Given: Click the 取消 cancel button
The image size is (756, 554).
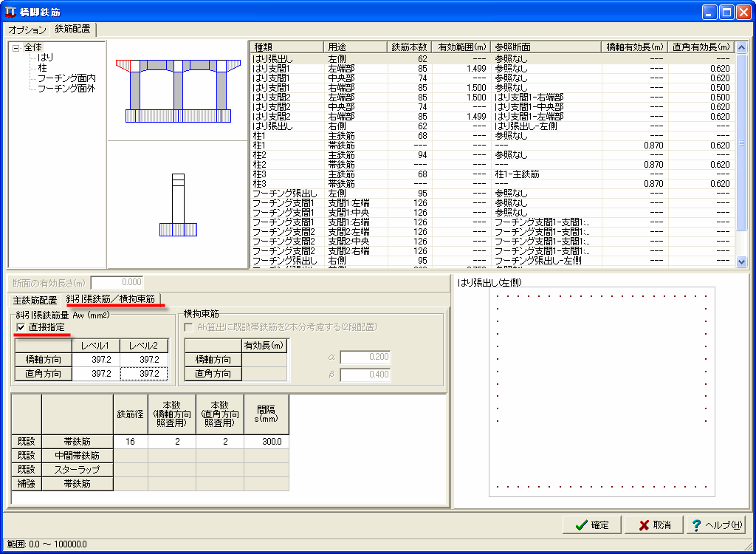Looking at the screenshot, I should 653,525.
